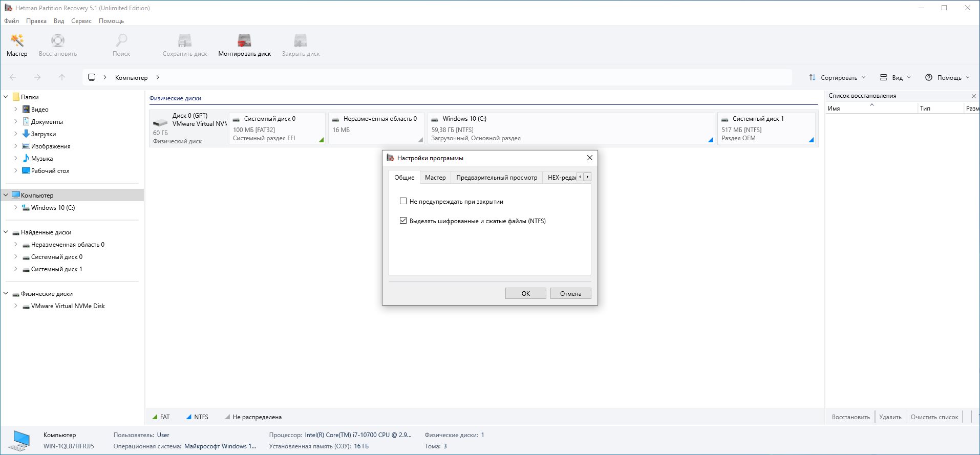Open the Мастер wizard icon
Image resolution: width=980 pixels, height=455 pixels.
click(x=17, y=41)
